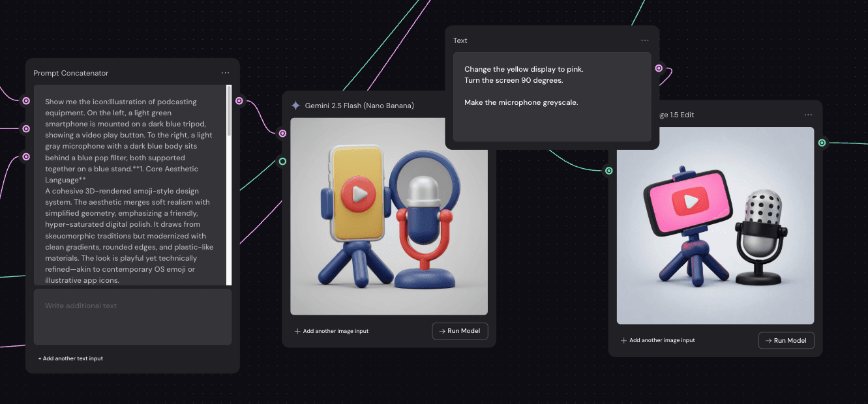Run the Gemini 2.5 Flash model
The width and height of the screenshot is (868, 404).
[x=460, y=331]
